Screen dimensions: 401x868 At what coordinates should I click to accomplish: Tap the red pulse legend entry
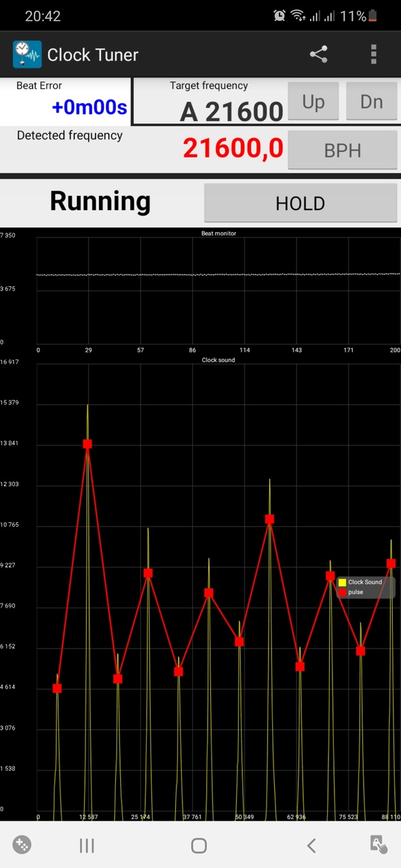(x=351, y=592)
